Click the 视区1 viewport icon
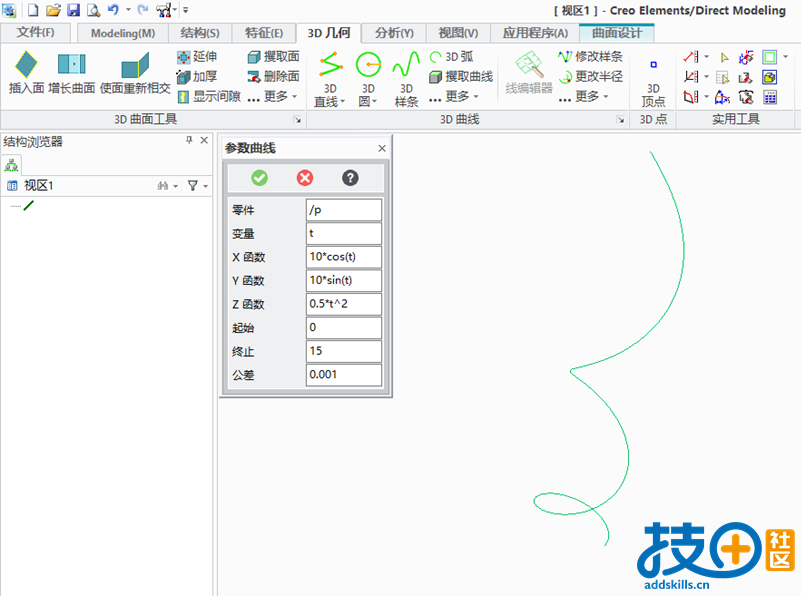 click(x=12, y=186)
